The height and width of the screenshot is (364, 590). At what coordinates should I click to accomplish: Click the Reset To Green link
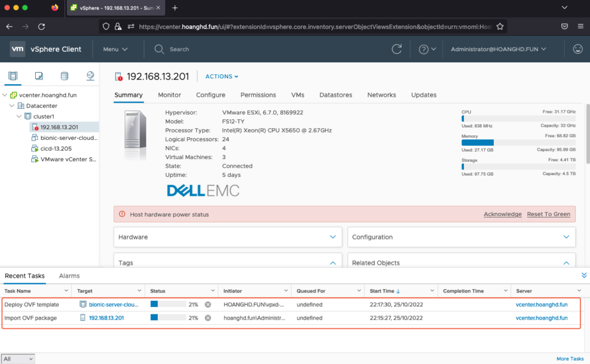pos(549,214)
